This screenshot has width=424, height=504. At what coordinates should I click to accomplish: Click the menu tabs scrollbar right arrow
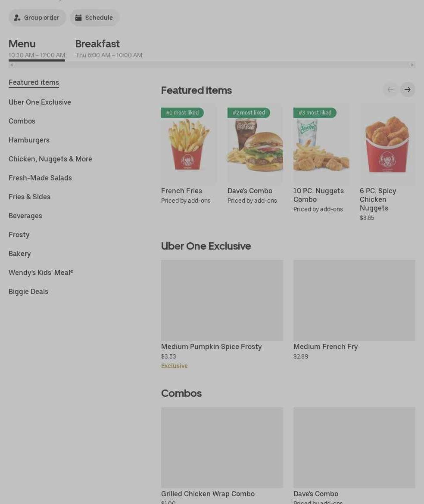click(412, 65)
